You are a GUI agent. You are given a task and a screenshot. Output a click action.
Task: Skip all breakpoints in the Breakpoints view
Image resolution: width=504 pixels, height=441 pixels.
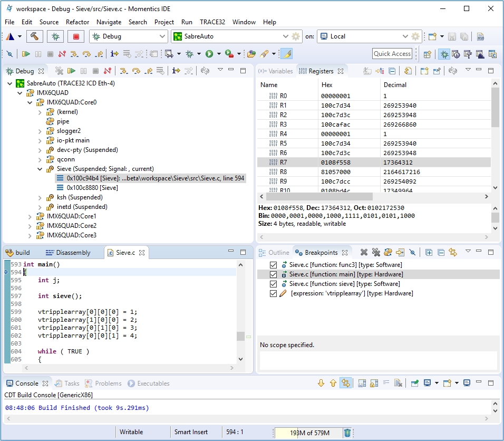click(412, 253)
